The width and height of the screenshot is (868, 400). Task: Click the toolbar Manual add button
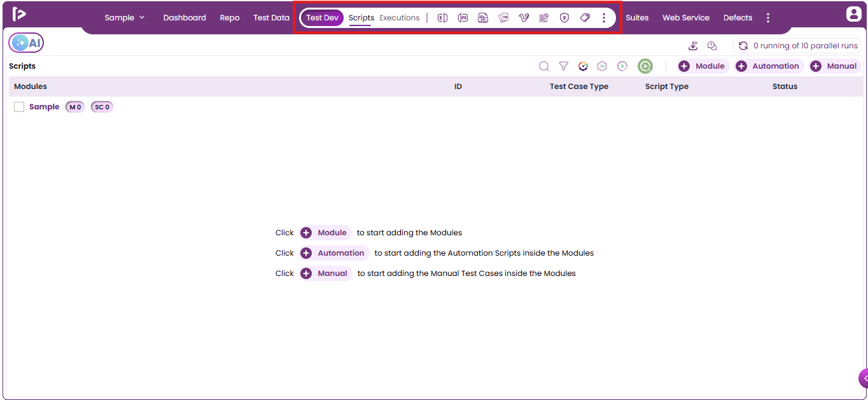(x=834, y=66)
